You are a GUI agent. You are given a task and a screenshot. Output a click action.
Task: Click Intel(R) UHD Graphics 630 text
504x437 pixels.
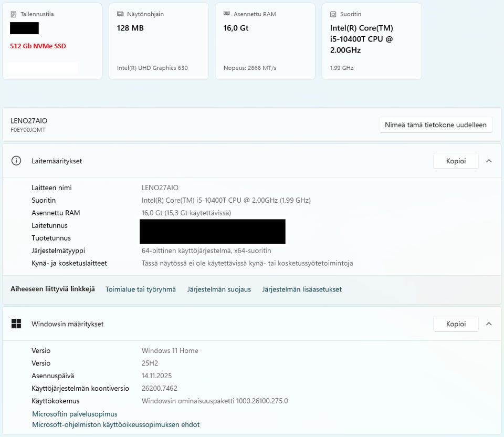point(152,68)
